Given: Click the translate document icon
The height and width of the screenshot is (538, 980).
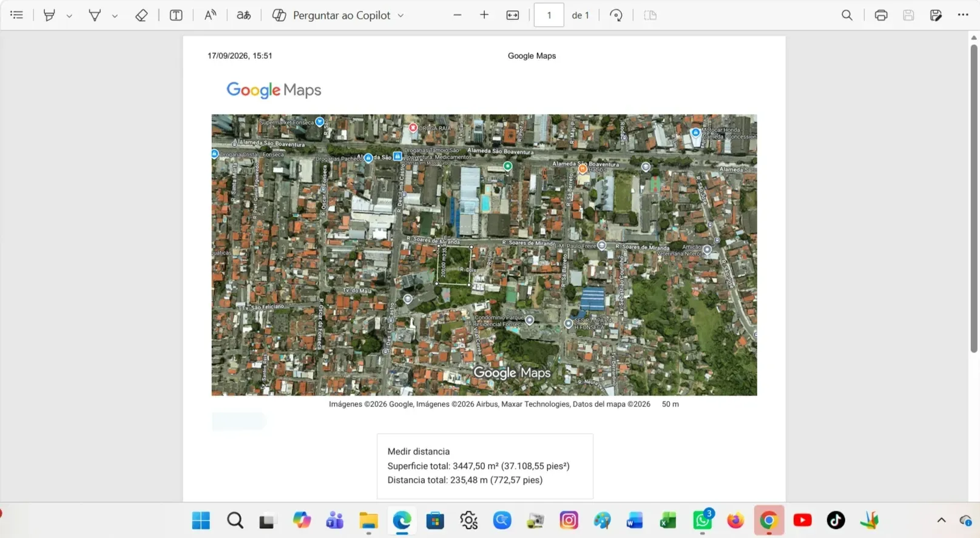Looking at the screenshot, I should 244,15.
